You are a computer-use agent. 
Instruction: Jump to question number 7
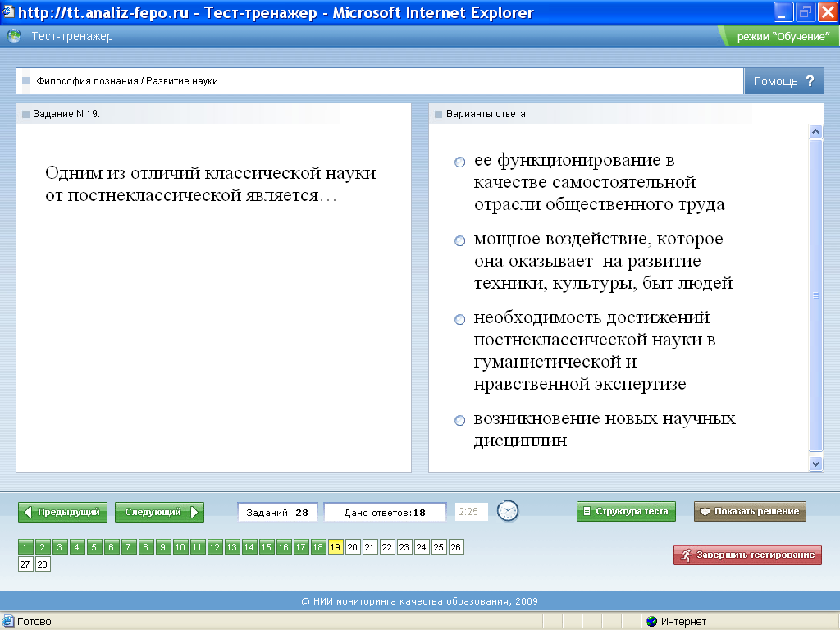(129, 547)
